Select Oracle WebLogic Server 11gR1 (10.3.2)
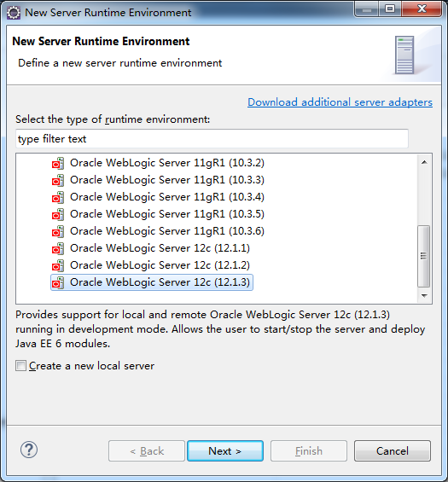Screen dimensions: 448x482 (x=167, y=163)
